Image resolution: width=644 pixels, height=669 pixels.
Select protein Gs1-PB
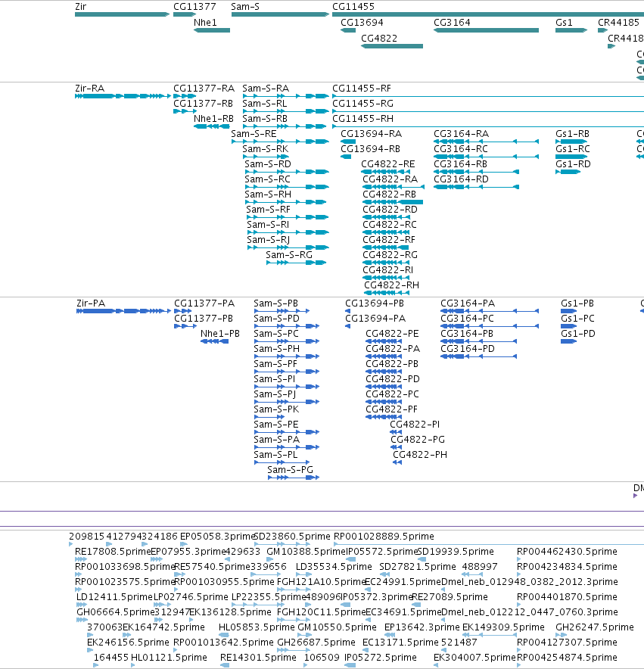coord(568,311)
